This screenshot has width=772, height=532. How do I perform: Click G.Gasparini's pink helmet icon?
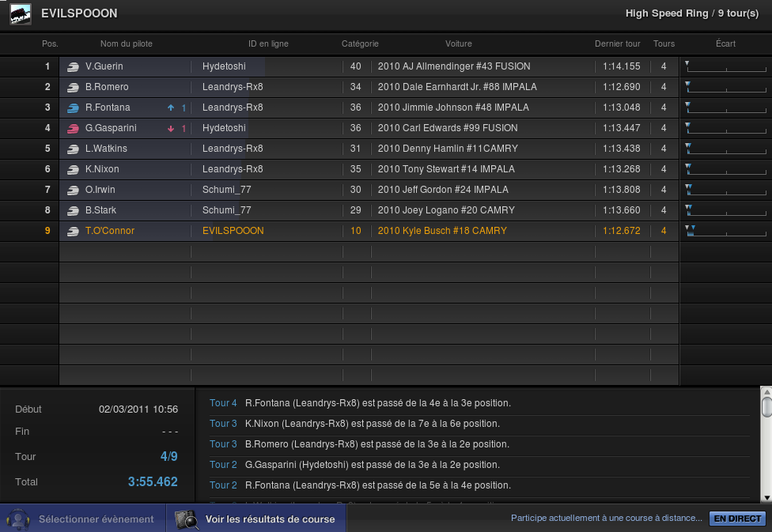coord(73,128)
